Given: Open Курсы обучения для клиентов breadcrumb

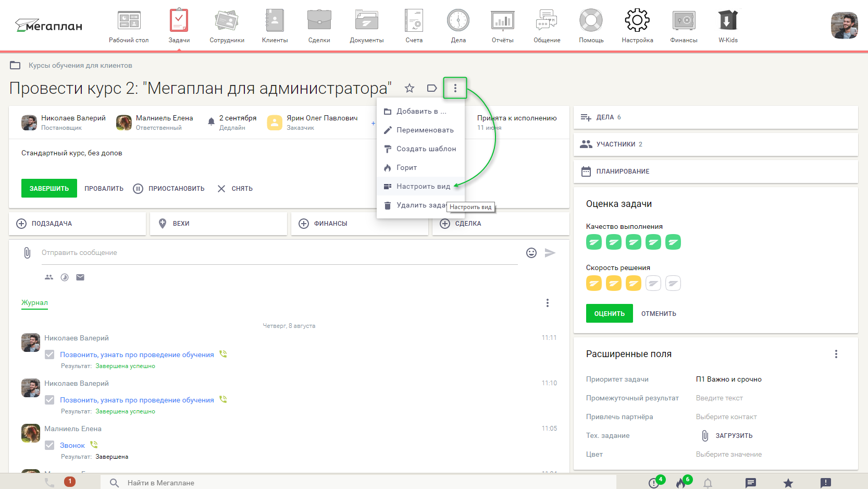Looking at the screenshot, I should tap(80, 65).
